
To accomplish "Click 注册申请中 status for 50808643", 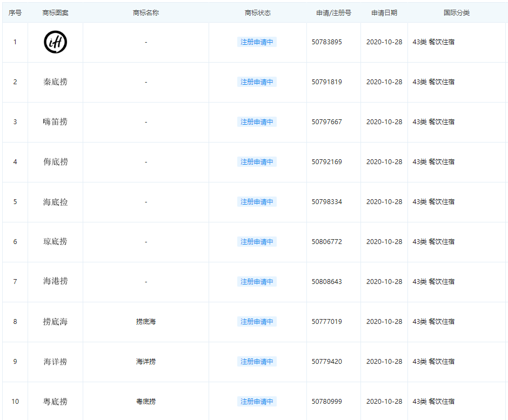I will coord(257,282).
